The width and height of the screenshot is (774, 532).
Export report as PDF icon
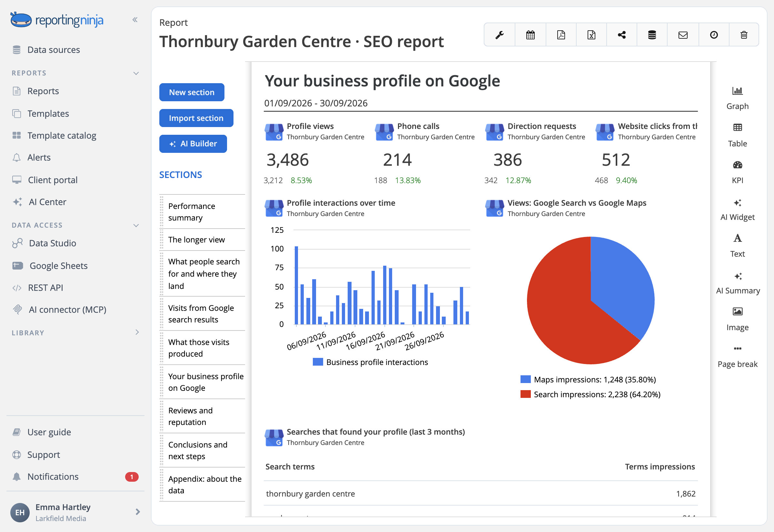(561, 35)
